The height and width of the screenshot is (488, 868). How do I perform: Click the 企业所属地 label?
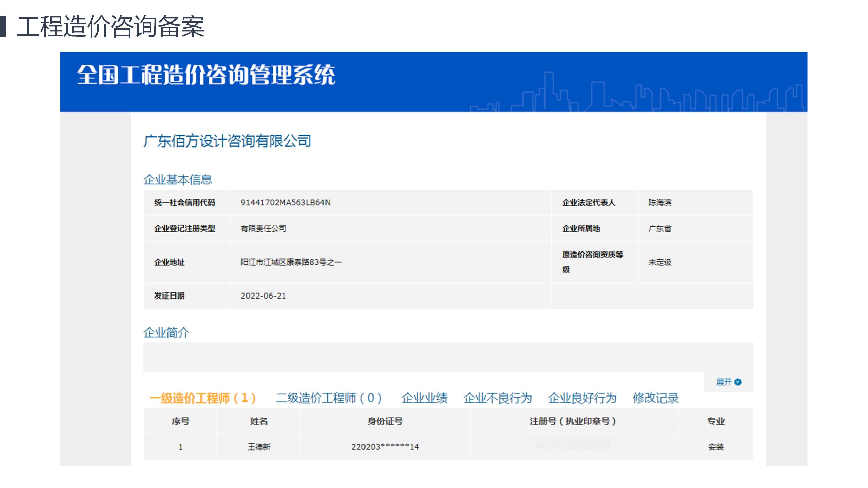pos(581,228)
